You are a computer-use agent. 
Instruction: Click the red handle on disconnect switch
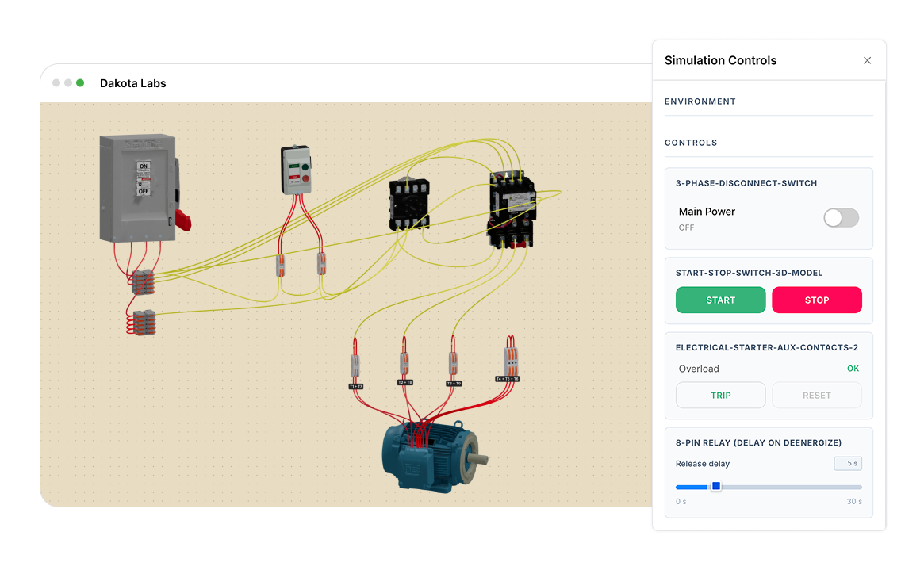tap(183, 220)
